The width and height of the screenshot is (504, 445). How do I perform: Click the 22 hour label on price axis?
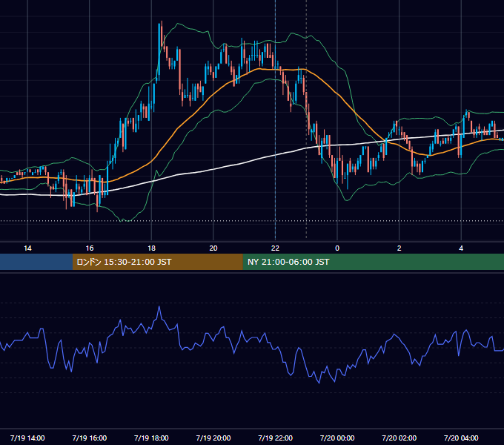tap(275, 248)
